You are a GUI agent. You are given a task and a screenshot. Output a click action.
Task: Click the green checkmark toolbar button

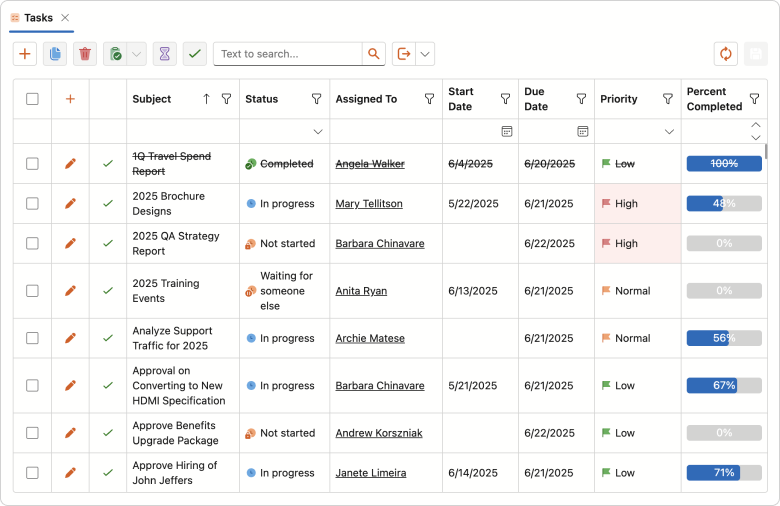(x=195, y=54)
